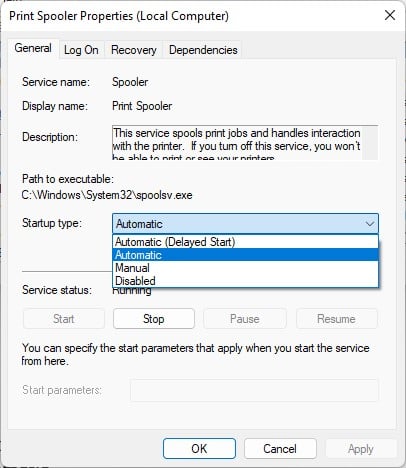
Task: Click the service description text box
Action: 237,143
